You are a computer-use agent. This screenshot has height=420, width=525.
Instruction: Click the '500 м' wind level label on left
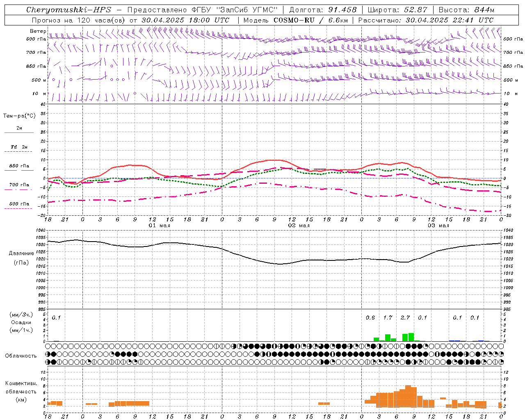(39, 80)
